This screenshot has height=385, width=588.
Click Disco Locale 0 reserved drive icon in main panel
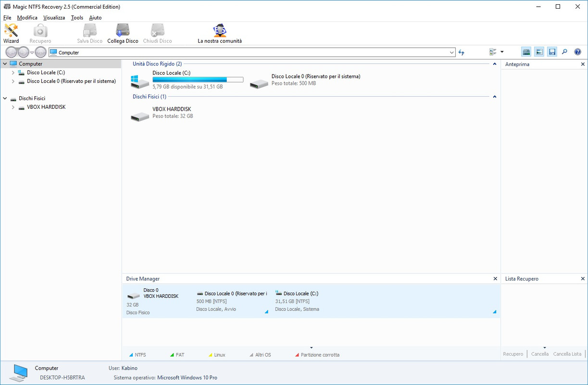pyautogui.click(x=259, y=83)
